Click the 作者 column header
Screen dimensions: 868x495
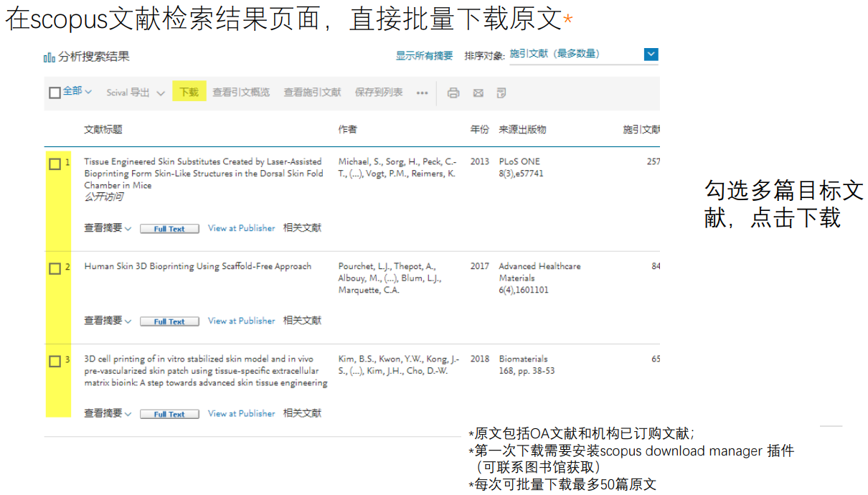coord(348,130)
